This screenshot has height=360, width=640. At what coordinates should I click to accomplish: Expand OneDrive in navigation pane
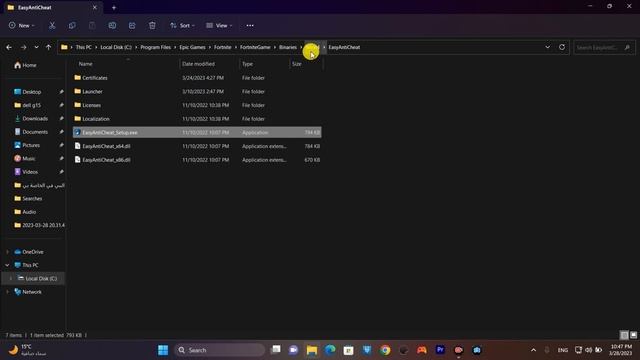pyautogui.click(x=7, y=252)
